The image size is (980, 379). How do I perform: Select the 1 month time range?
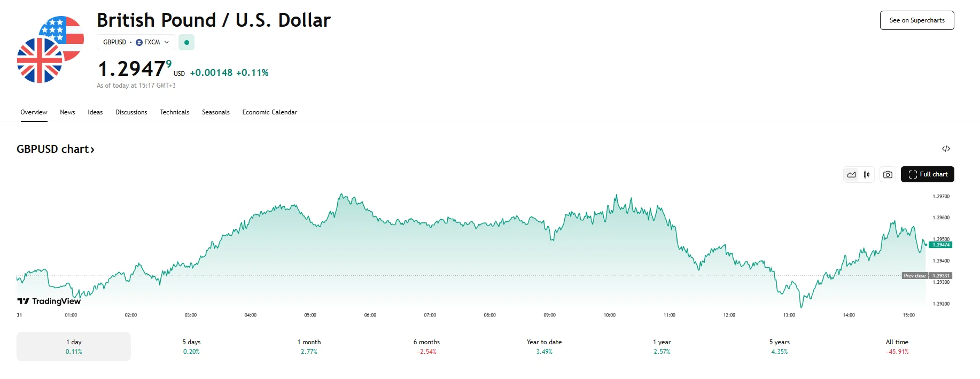coord(309,346)
